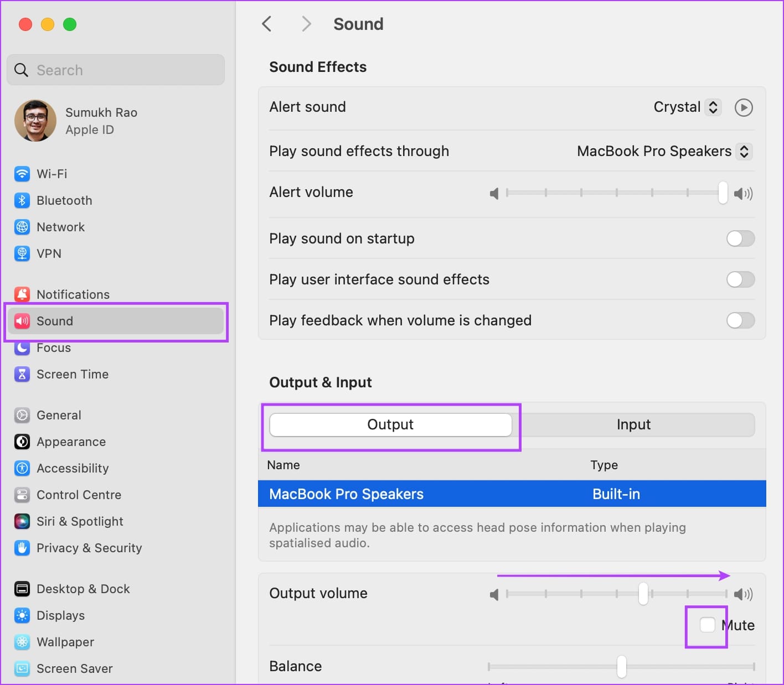Select Siri & Spotlight in the sidebar

tap(80, 521)
